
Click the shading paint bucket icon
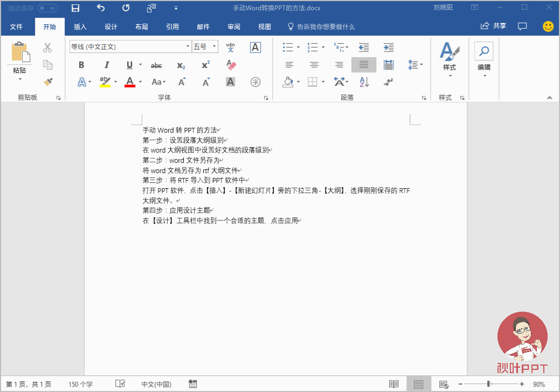[x=288, y=82]
